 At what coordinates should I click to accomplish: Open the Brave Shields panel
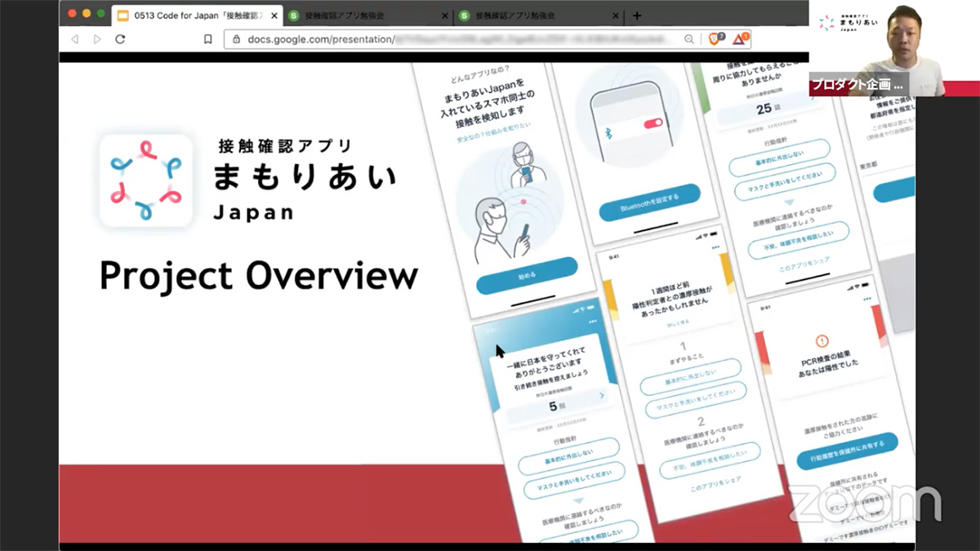tap(715, 38)
